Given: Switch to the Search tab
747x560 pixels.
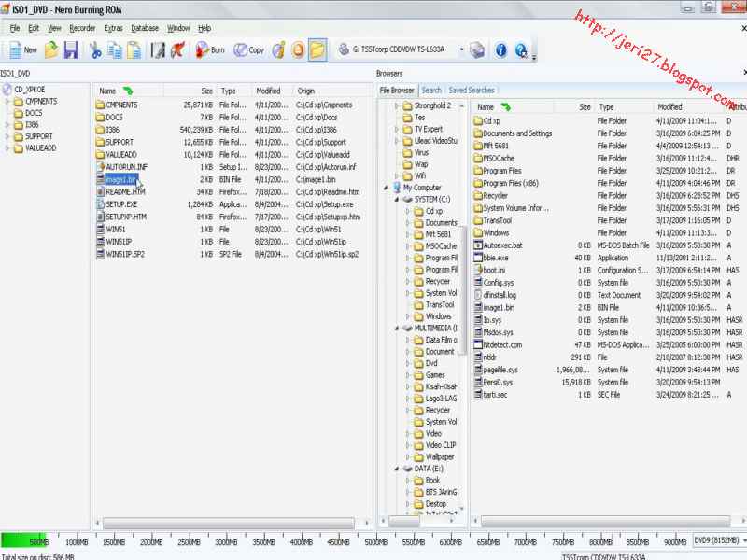Looking at the screenshot, I should [431, 91].
